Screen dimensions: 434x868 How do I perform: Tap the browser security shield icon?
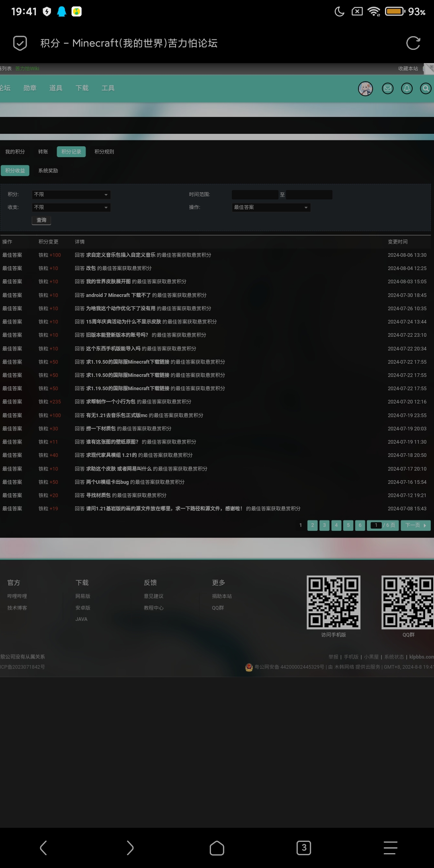(20, 43)
